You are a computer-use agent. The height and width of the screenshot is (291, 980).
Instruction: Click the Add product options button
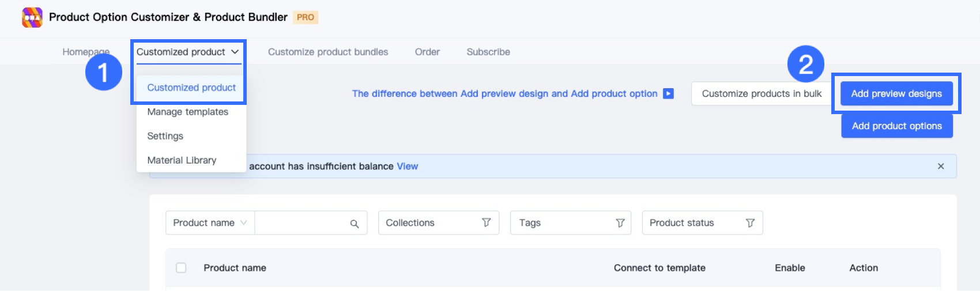pos(896,126)
